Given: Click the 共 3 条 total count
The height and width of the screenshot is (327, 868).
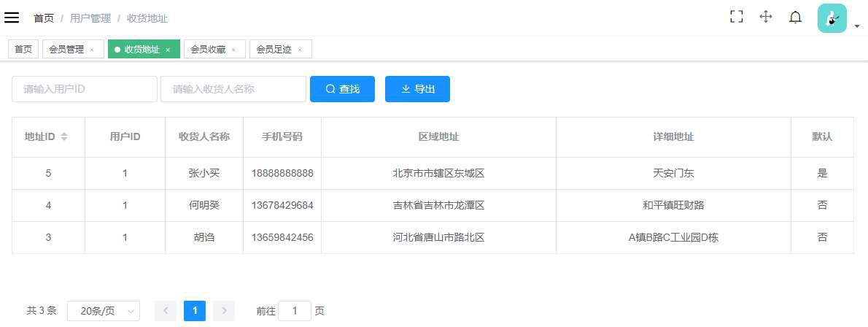Looking at the screenshot, I should click(x=42, y=310).
